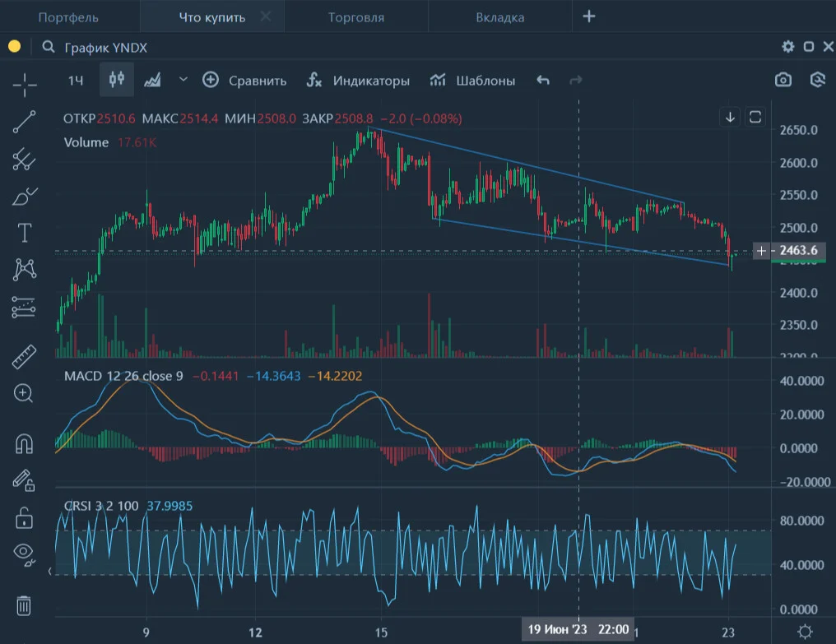The height and width of the screenshot is (644, 836).
Task: Switch to the area chart type
Action: pos(152,81)
